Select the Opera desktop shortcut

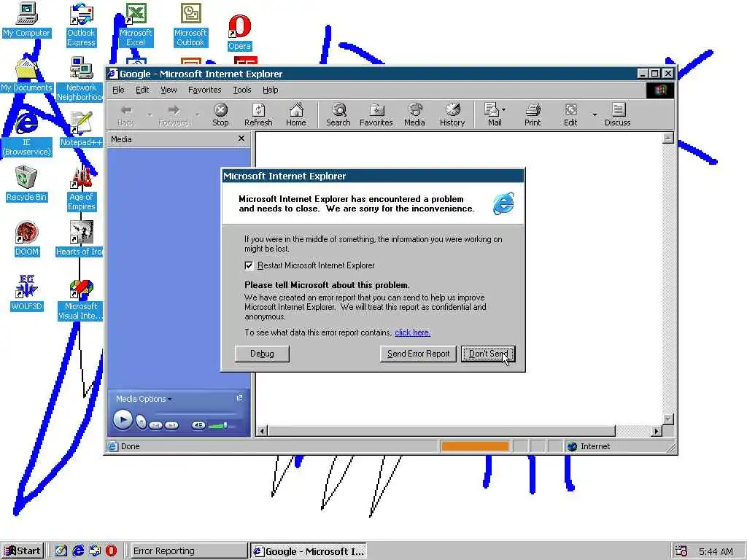[x=239, y=32]
